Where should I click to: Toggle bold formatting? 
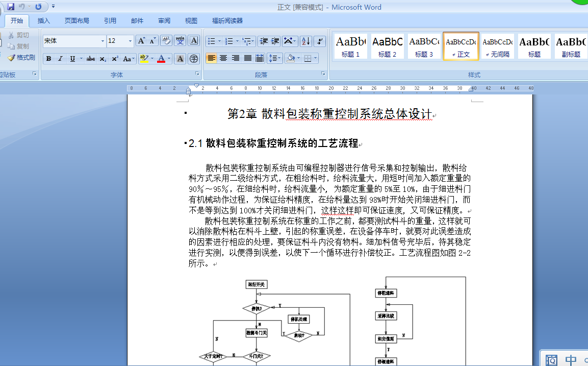tap(48, 59)
